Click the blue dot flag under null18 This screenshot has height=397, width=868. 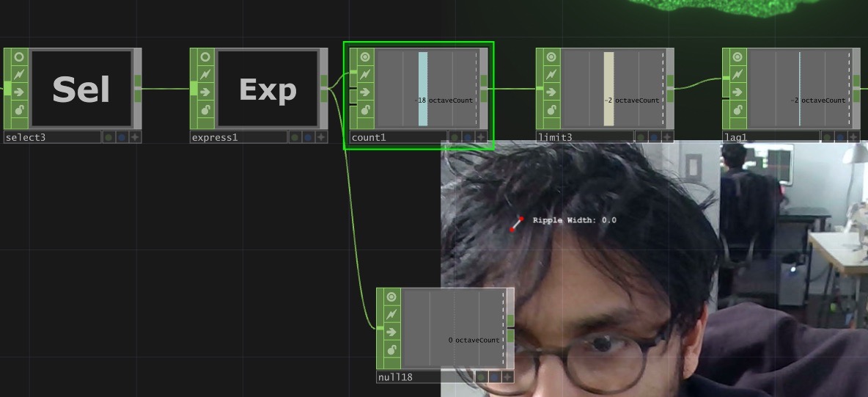tap(494, 378)
